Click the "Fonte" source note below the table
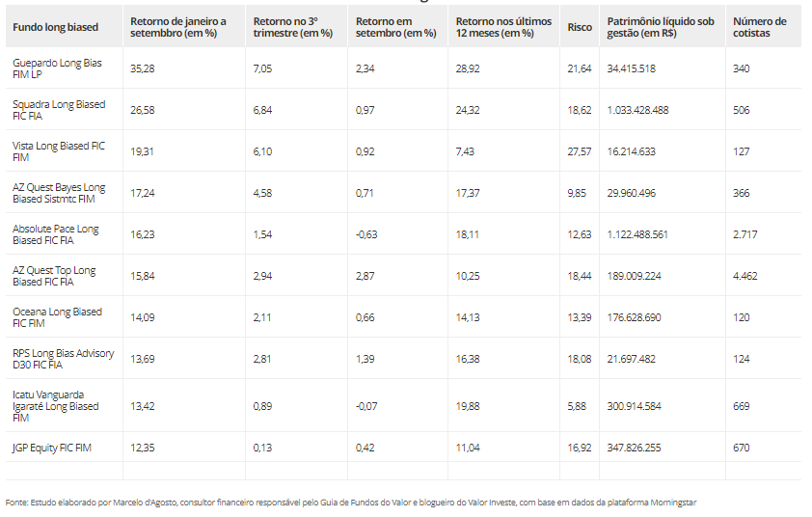 [x=350, y=503]
